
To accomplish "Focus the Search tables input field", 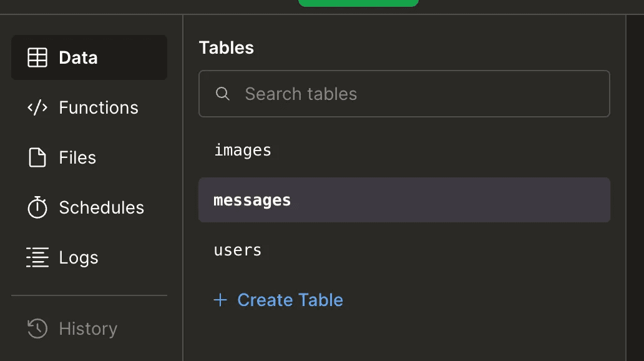I will 412,94.
